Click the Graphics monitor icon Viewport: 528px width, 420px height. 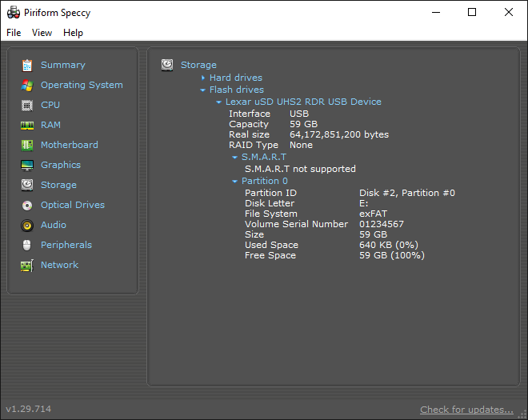pos(27,165)
